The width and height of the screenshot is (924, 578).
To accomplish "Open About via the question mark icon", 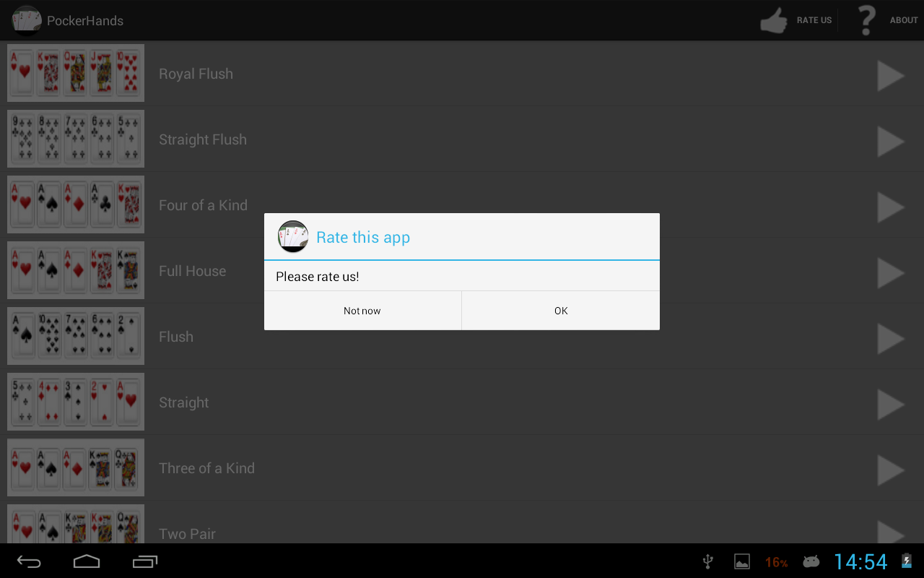I will [x=866, y=20].
